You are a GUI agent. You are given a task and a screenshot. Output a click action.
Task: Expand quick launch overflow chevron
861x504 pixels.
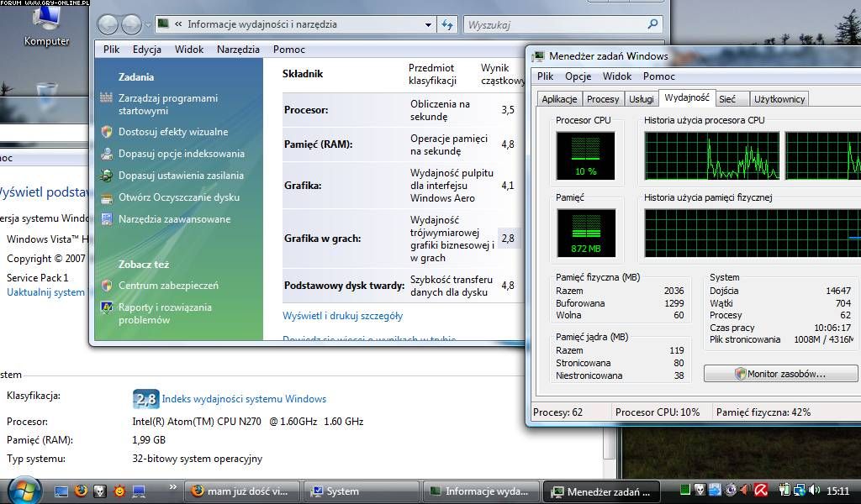click(x=173, y=486)
